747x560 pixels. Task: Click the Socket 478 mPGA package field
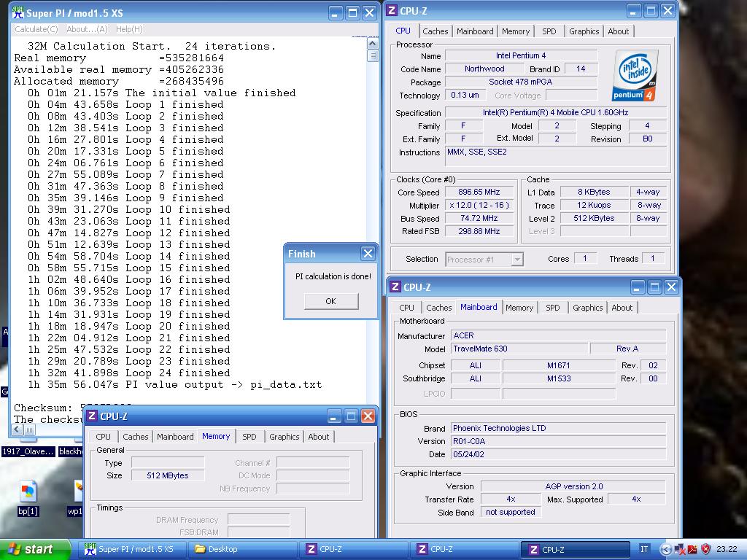pos(521,82)
